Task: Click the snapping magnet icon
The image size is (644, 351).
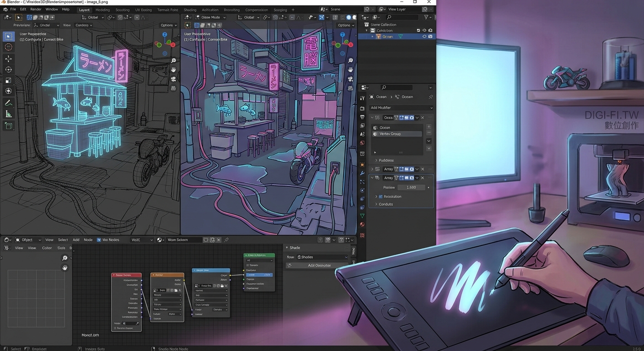Action: (264, 17)
